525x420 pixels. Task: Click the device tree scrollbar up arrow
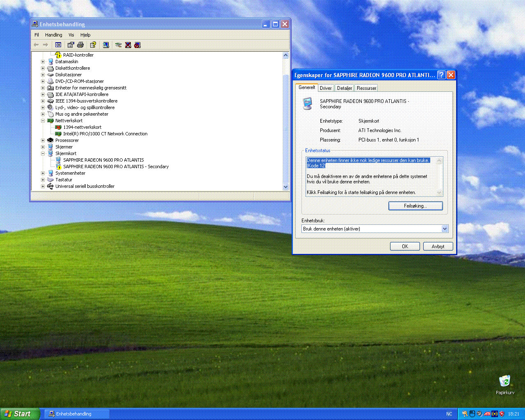286,55
